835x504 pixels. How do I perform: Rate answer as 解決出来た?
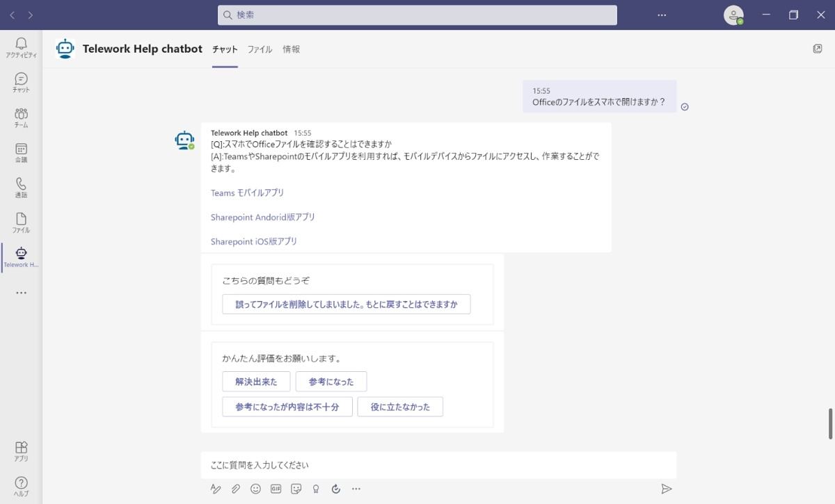[256, 382]
